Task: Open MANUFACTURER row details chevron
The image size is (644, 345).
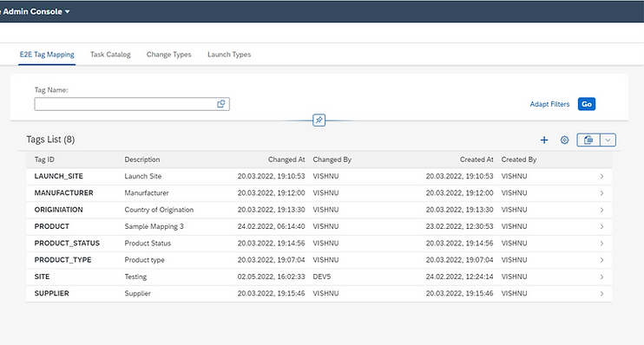Action: click(x=601, y=193)
